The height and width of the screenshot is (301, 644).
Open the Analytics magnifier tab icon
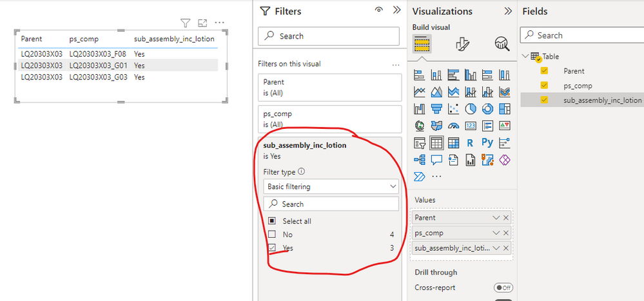(x=502, y=44)
